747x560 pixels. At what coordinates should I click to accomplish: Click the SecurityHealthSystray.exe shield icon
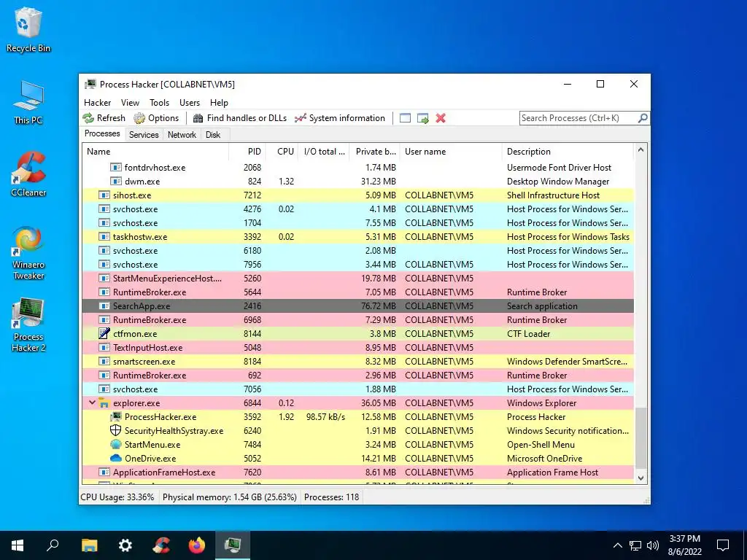pos(116,430)
